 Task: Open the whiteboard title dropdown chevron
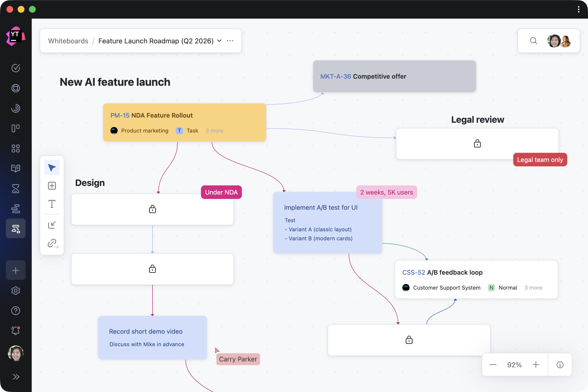[x=219, y=41]
